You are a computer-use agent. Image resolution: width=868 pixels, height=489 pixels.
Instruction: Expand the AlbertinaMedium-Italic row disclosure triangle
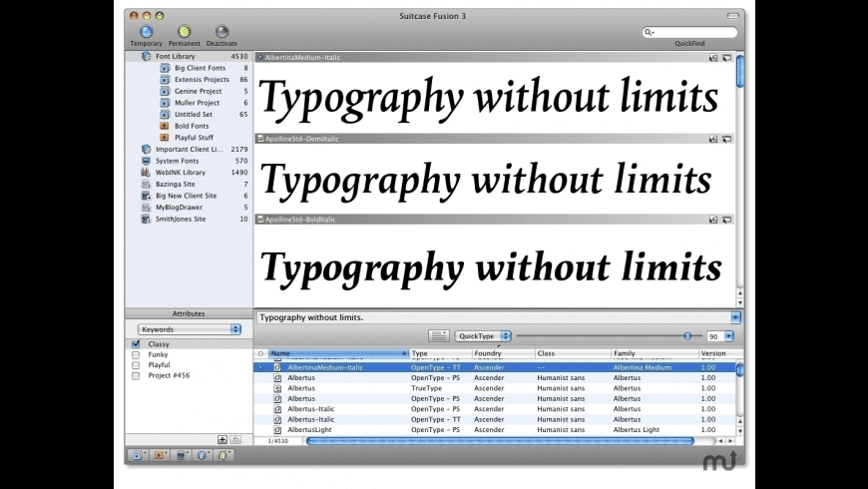260,367
